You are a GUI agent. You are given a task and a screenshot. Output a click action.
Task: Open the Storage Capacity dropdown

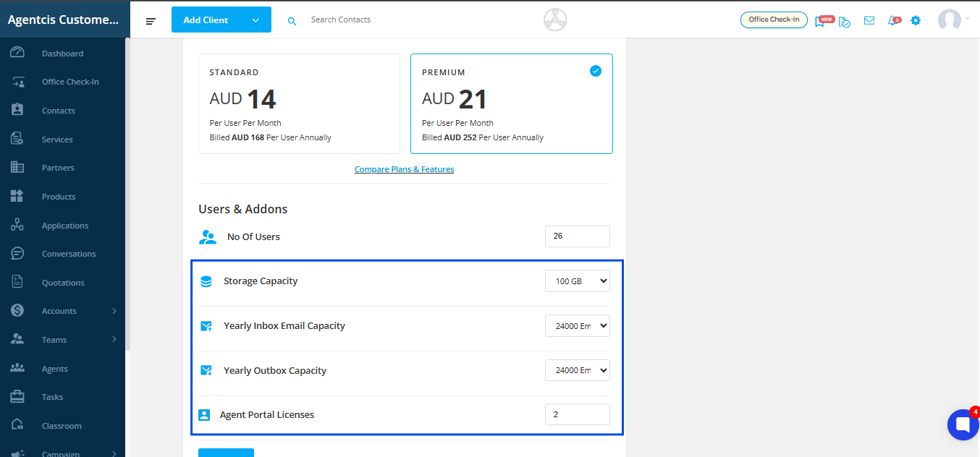[x=577, y=281]
